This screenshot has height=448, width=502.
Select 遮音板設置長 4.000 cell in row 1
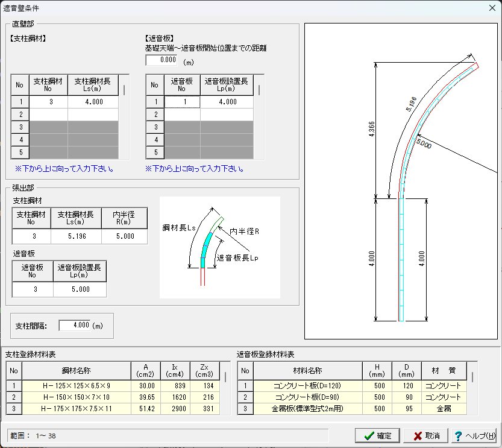pos(227,102)
